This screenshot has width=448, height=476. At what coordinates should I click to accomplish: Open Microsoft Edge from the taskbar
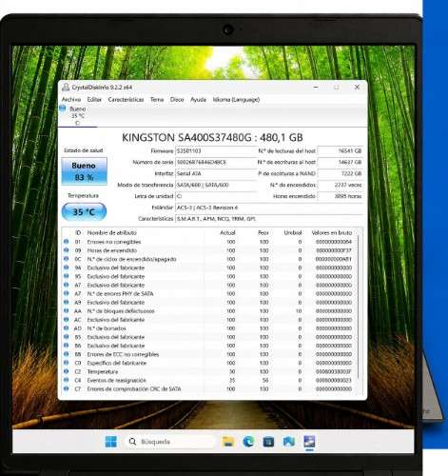[248, 442]
